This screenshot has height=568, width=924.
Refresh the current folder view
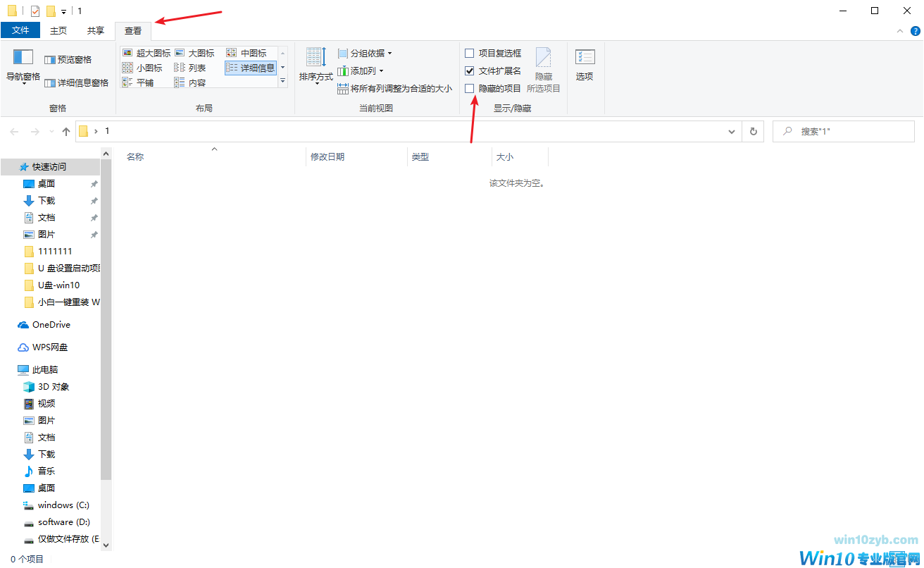753,131
